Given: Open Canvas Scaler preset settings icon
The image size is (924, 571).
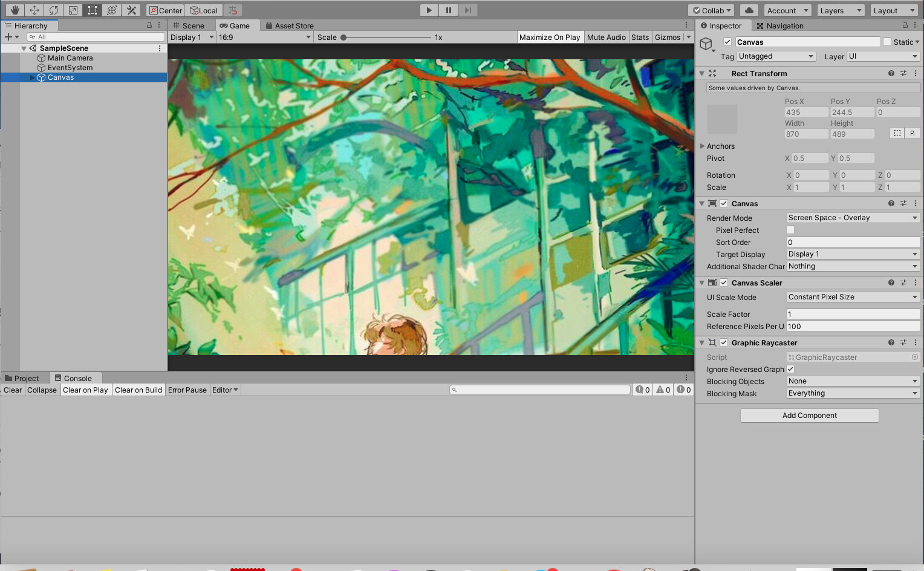Looking at the screenshot, I should pyautogui.click(x=903, y=282).
